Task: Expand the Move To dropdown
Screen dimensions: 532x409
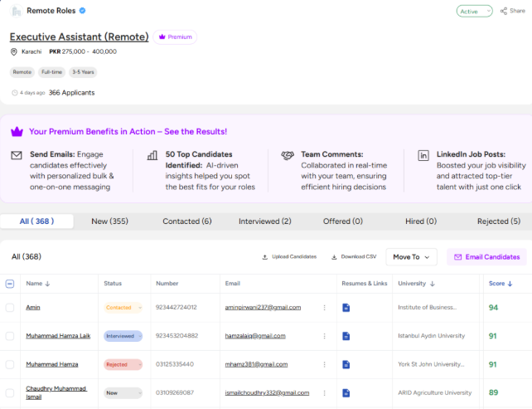Action: tap(412, 257)
